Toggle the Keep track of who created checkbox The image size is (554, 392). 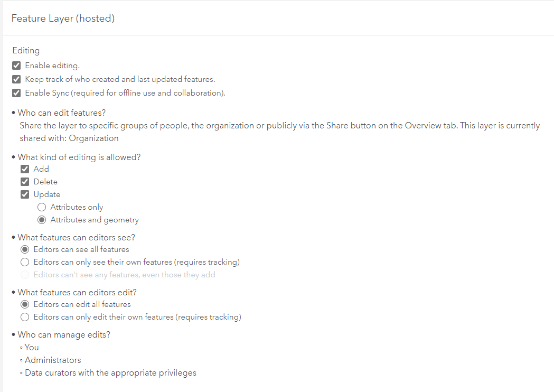pos(16,79)
